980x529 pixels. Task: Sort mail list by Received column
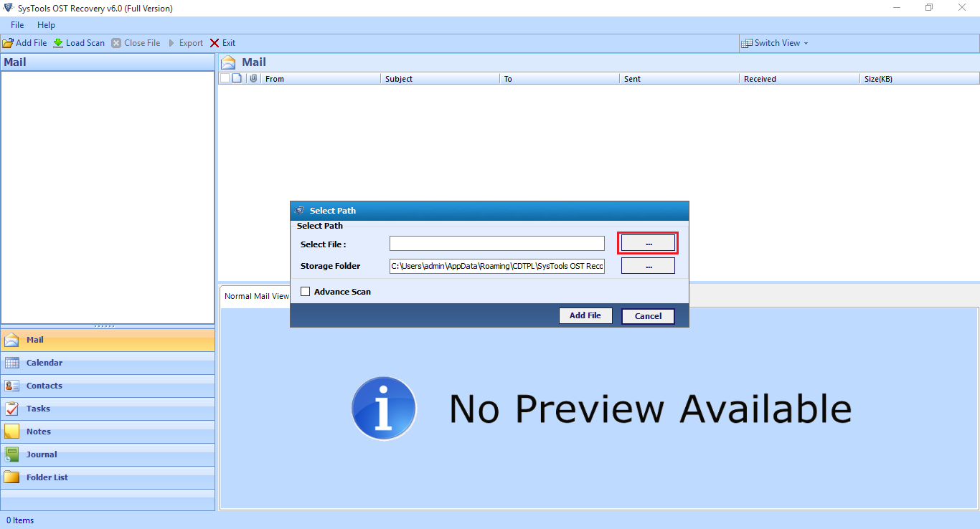tap(799, 79)
